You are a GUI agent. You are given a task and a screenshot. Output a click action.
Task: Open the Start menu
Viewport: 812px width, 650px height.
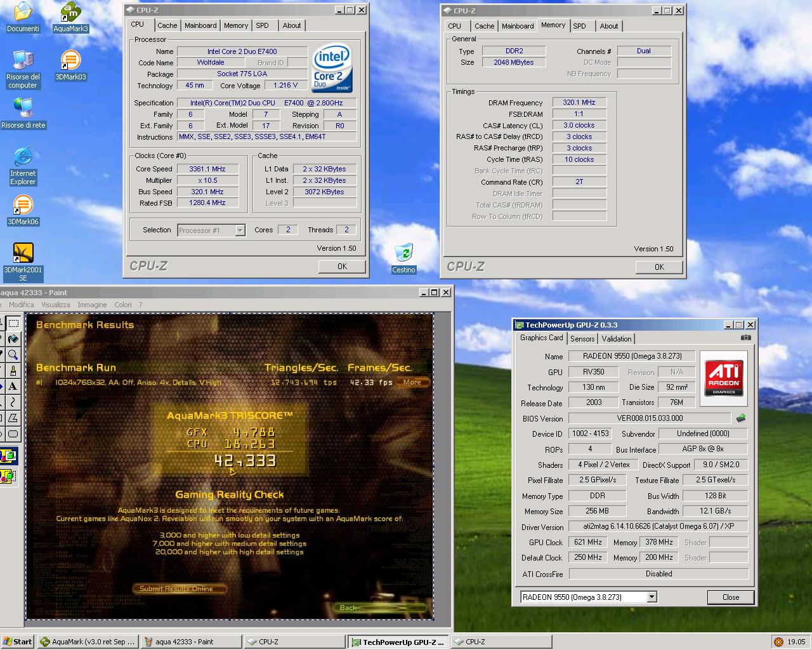tap(18, 642)
